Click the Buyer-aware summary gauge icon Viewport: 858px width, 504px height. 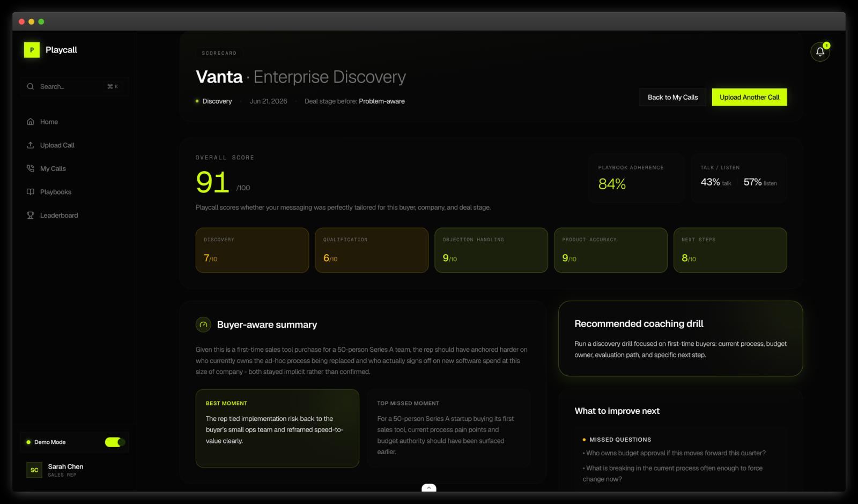203,324
